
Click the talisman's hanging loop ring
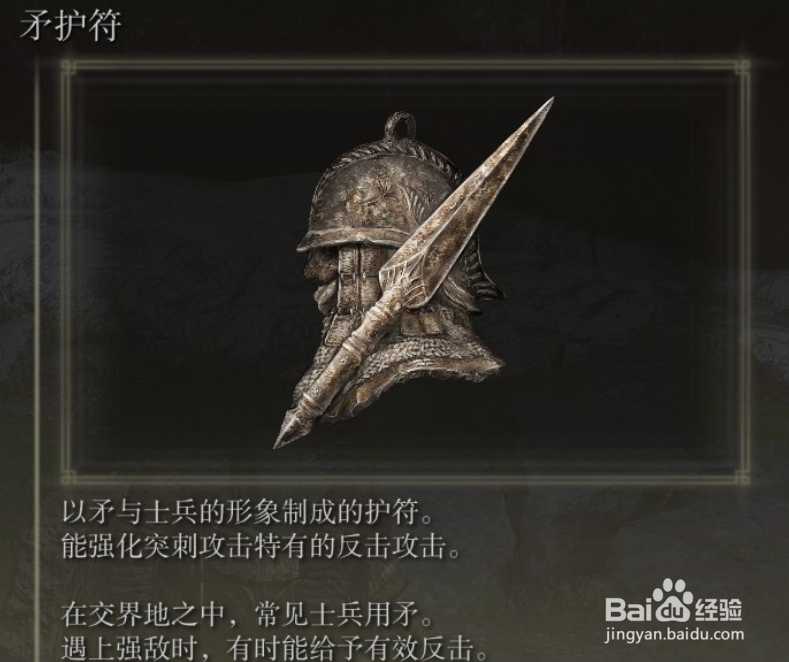pos(401,125)
